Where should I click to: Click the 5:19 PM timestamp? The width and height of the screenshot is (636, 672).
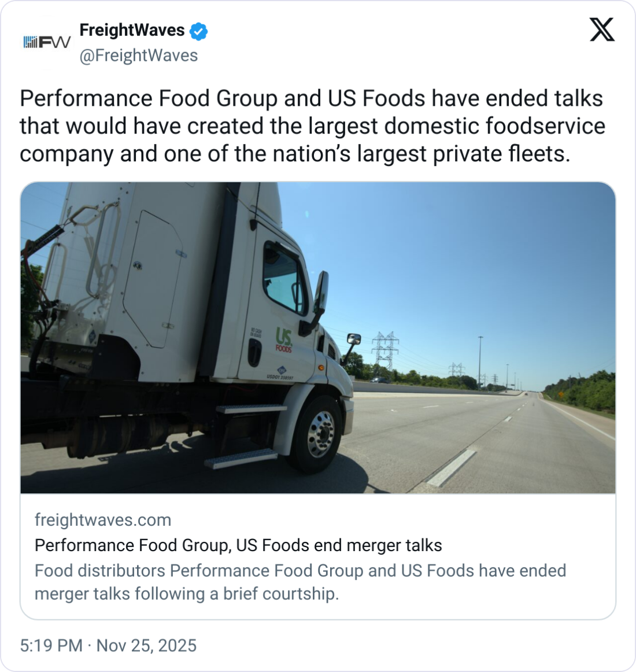pyautogui.click(x=51, y=645)
